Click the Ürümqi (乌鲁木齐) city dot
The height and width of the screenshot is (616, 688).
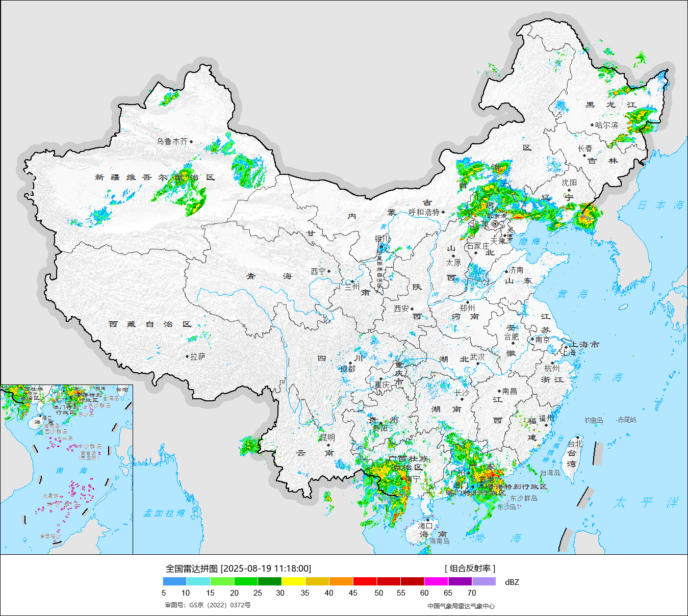[x=191, y=142]
